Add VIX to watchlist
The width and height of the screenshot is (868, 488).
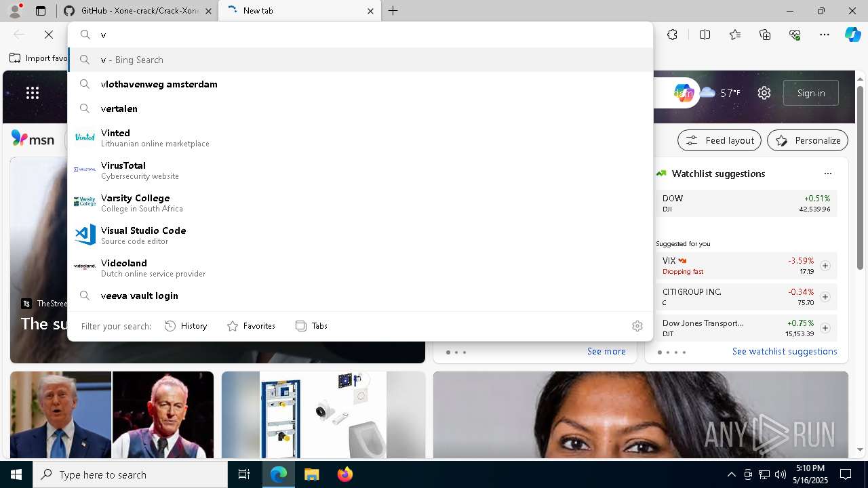(x=825, y=266)
